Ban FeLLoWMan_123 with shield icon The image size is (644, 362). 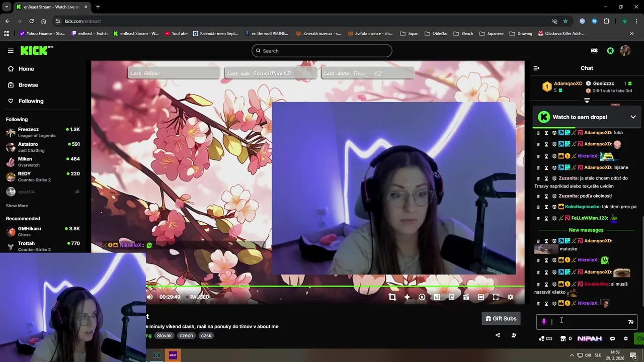(x=554, y=219)
